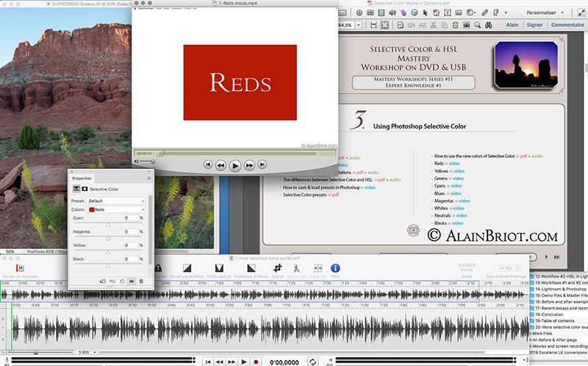Click the blue Infos icon
This screenshot has width=588, height=366.
tap(335, 269)
